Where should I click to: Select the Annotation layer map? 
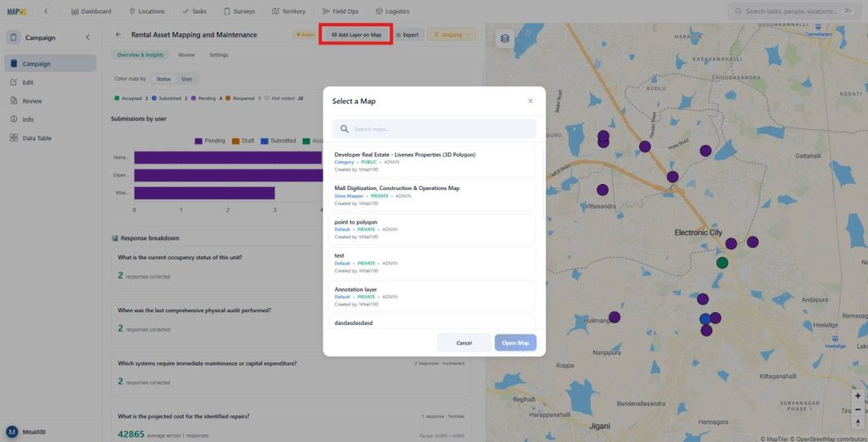tap(432, 297)
